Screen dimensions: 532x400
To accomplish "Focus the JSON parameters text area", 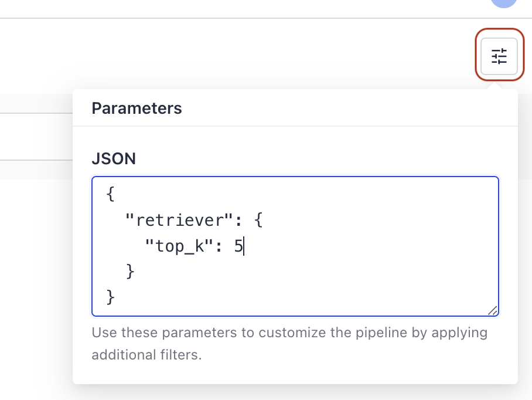I will (x=295, y=246).
